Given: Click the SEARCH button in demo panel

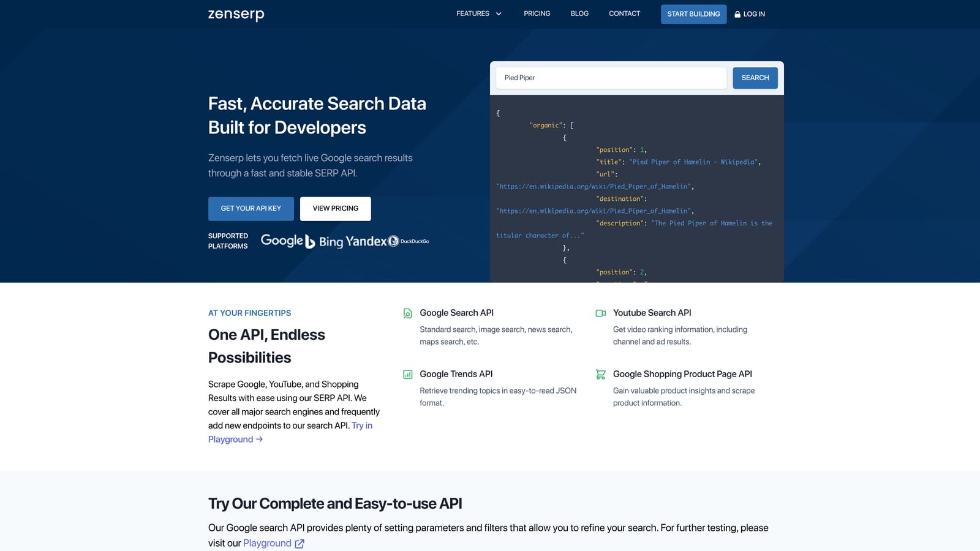Looking at the screenshot, I should [x=755, y=78].
